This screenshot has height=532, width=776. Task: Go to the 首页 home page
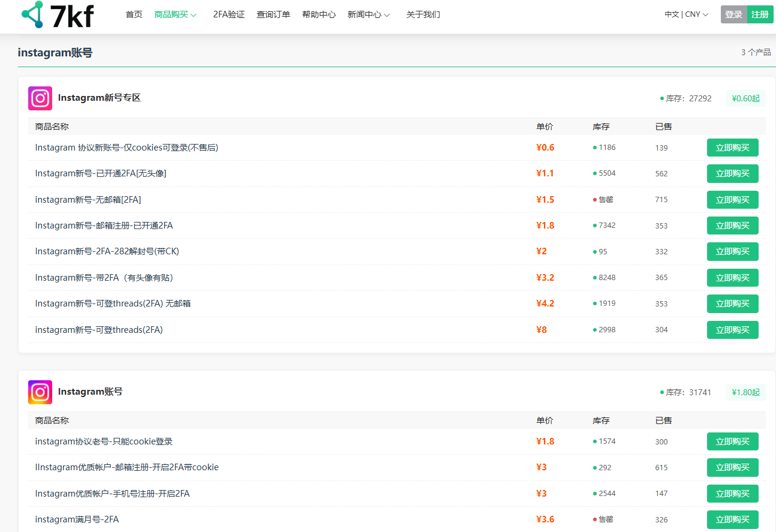click(x=134, y=14)
